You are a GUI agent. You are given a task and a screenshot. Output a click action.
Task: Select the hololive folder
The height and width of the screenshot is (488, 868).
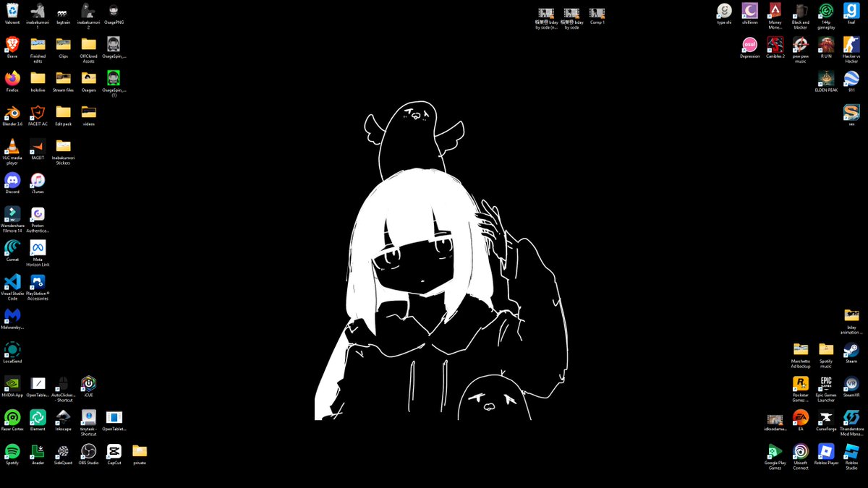coord(38,78)
